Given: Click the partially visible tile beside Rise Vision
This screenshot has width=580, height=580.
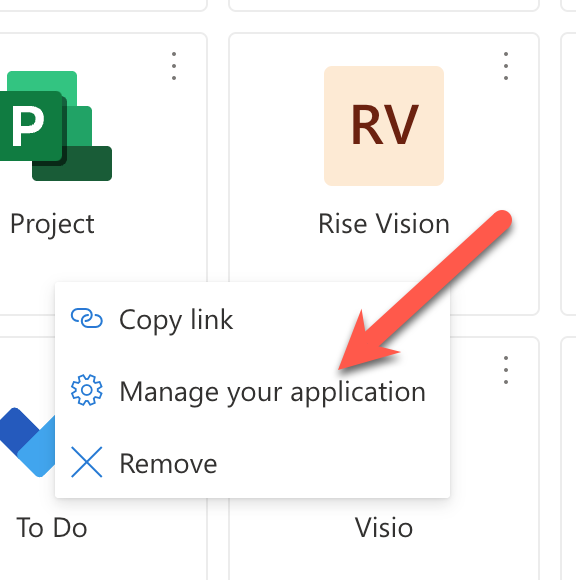Looking at the screenshot, I should click(570, 174).
